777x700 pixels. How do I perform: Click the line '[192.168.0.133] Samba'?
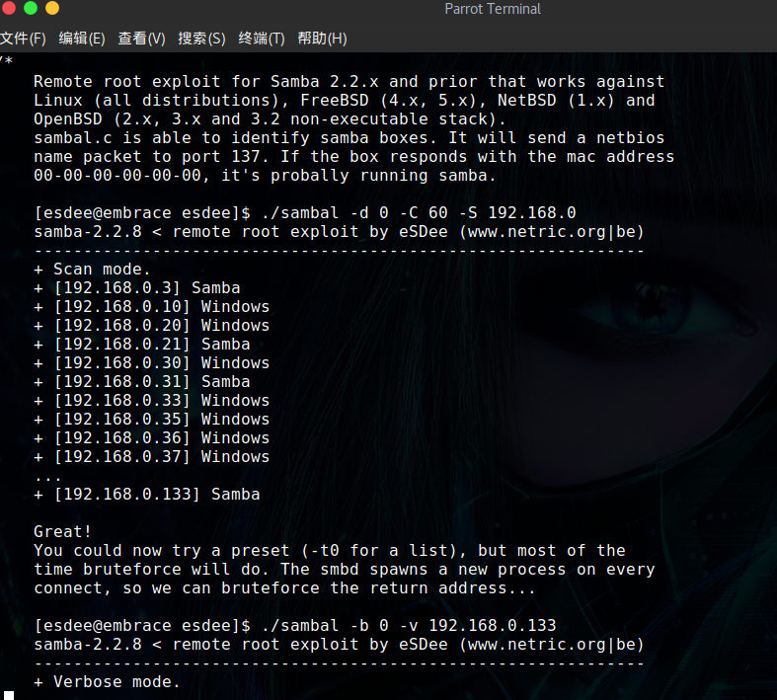point(147,495)
